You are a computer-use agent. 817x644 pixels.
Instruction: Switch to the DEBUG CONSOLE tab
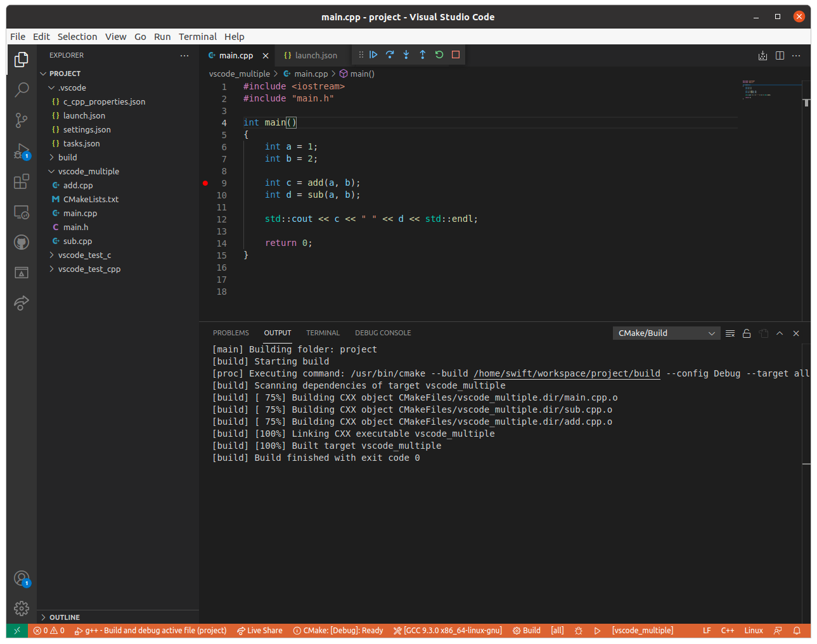tap(383, 333)
